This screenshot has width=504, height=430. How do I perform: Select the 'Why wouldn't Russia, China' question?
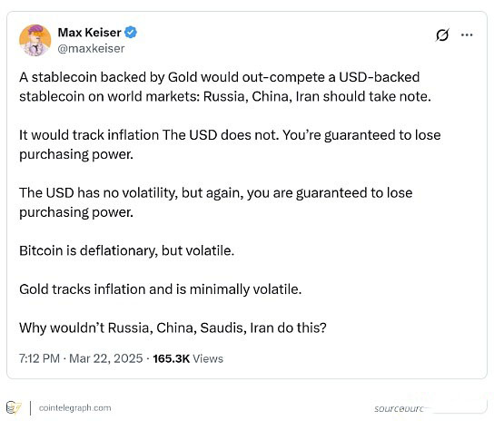point(173,327)
